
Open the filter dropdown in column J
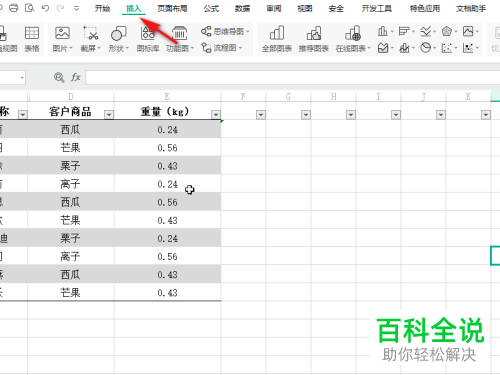[441, 115]
